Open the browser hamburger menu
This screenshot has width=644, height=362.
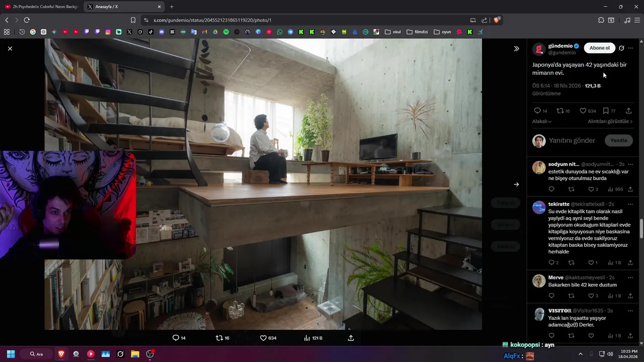pos(637,20)
